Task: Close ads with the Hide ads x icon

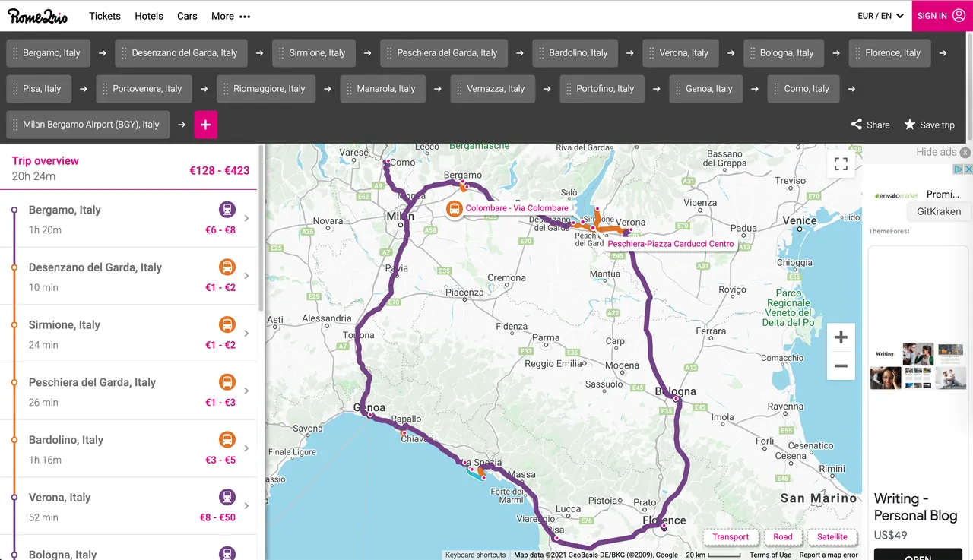Action: (x=965, y=152)
